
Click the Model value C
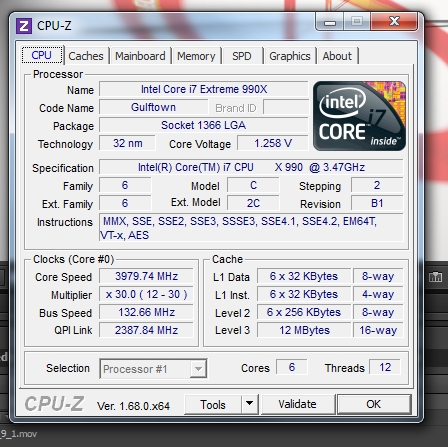click(x=253, y=185)
